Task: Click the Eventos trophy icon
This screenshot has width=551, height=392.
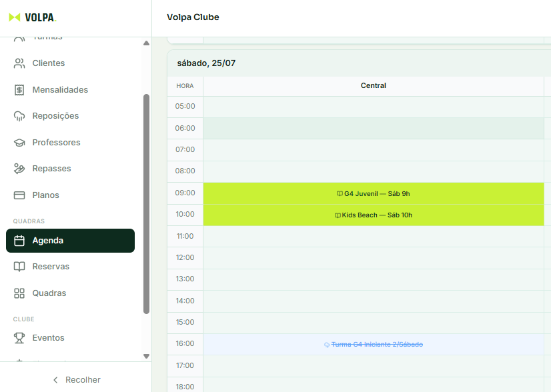Action: click(x=19, y=338)
